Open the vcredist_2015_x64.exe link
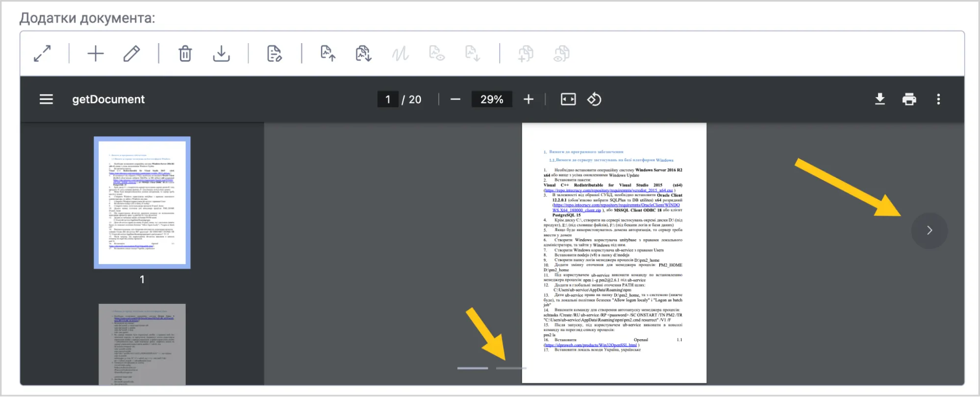Viewport: 980px width, 397px height. click(x=609, y=190)
